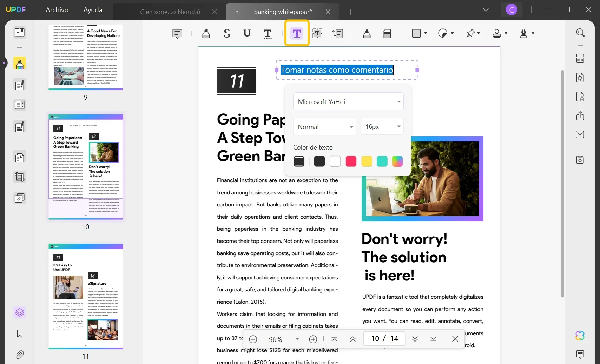Switch to the banking whitepapar* tab
Viewport: 600px width, 364px height.
click(x=283, y=12)
